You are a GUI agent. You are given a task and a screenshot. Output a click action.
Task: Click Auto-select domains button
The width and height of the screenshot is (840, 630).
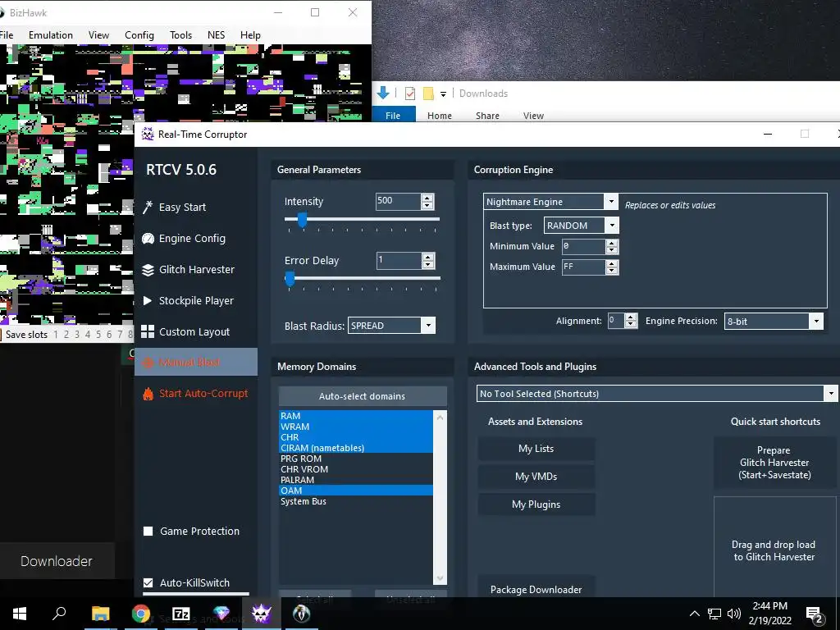(x=362, y=396)
